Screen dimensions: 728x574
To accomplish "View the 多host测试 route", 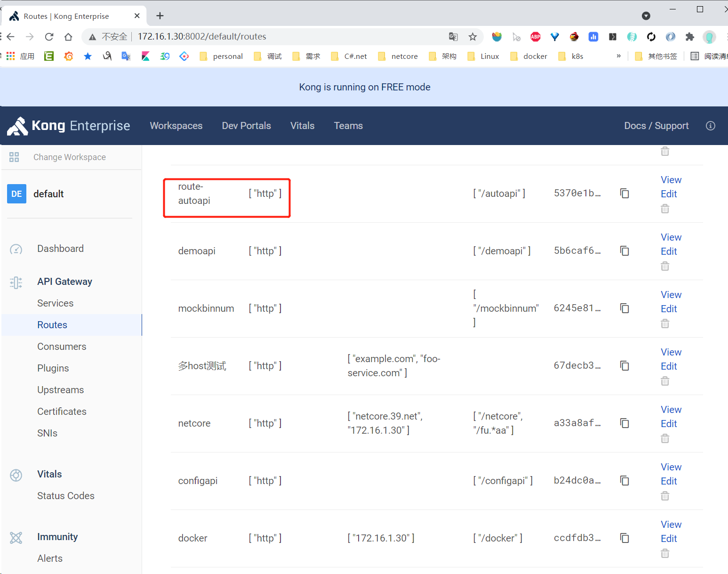I will coord(671,352).
